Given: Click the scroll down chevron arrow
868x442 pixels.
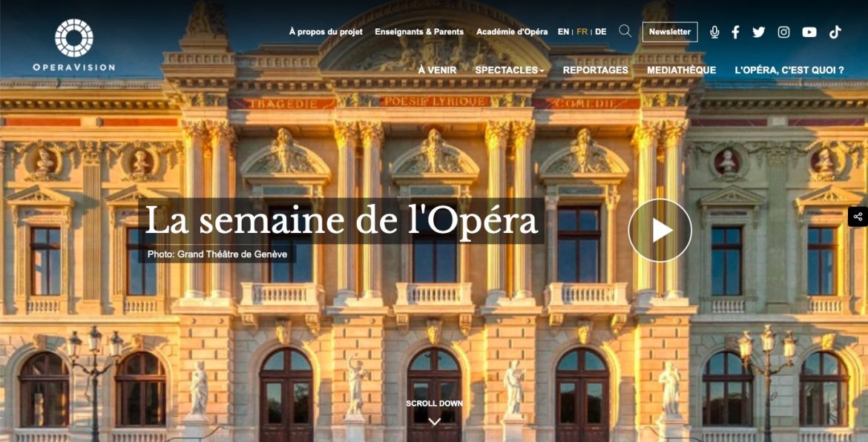Looking at the screenshot, I should [x=435, y=421].
